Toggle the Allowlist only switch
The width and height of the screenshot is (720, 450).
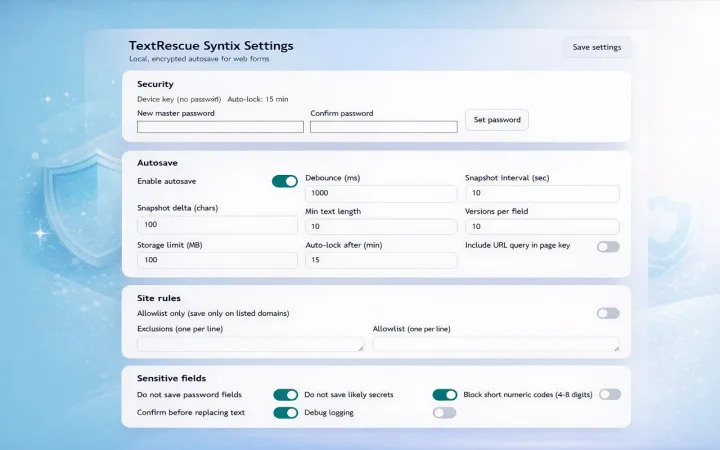coord(608,313)
